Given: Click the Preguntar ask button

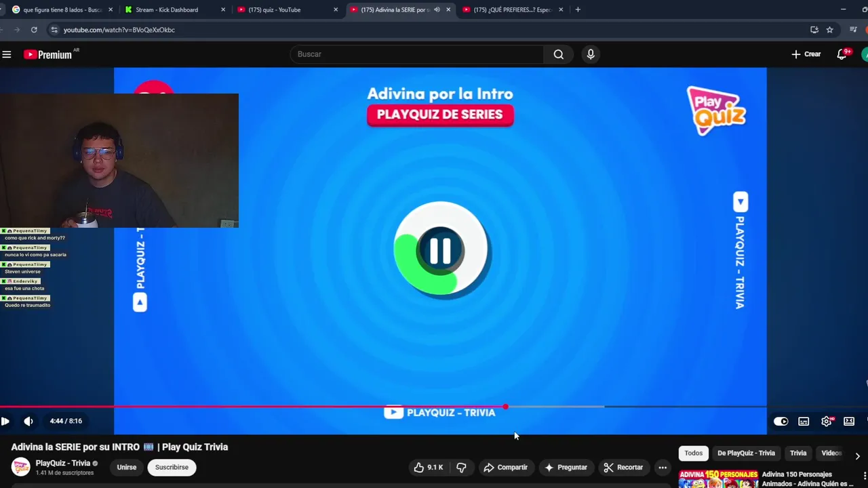Looking at the screenshot, I should coord(566,467).
